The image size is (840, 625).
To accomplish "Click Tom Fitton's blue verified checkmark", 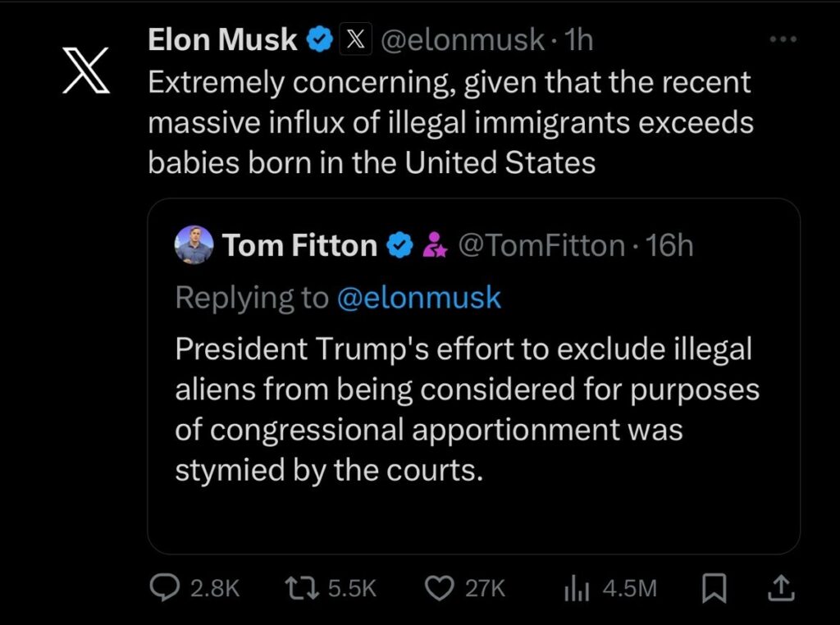I will pyautogui.click(x=399, y=244).
